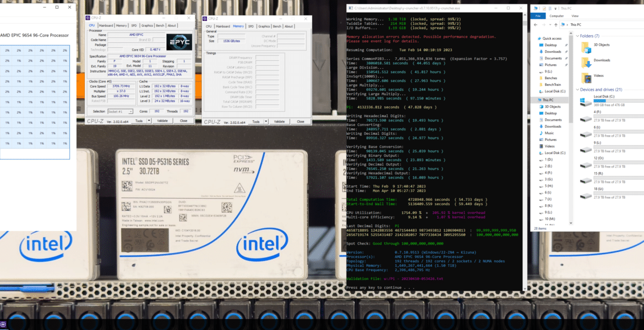Select the 4 (F:) drive under Devices and drives

click(x=612, y=116)
